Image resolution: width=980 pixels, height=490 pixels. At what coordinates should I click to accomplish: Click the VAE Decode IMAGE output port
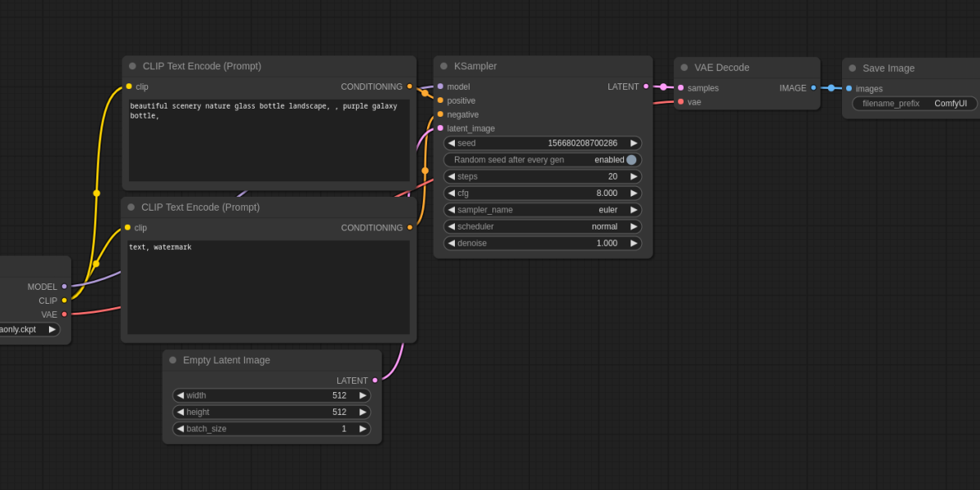pos(813,88)
